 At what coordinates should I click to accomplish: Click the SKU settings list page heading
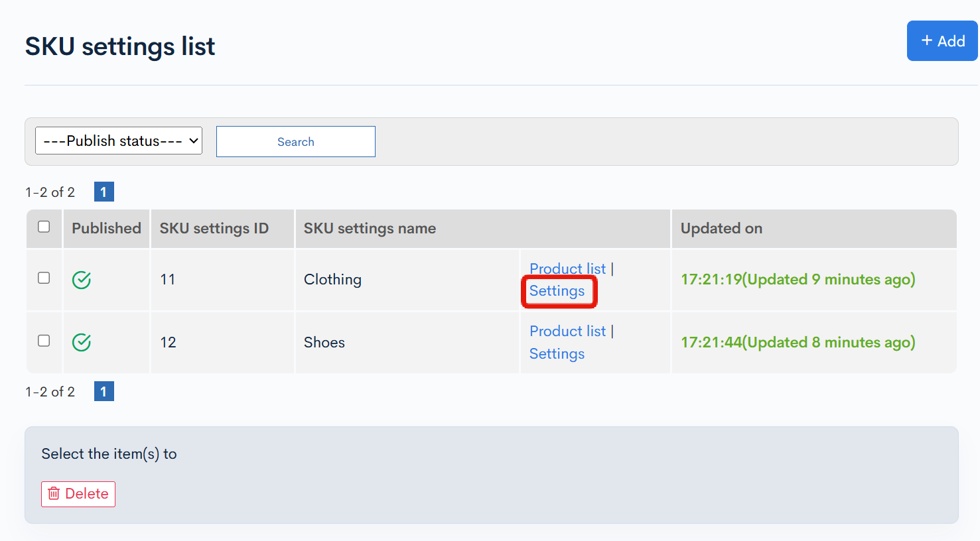coord(120,46)
